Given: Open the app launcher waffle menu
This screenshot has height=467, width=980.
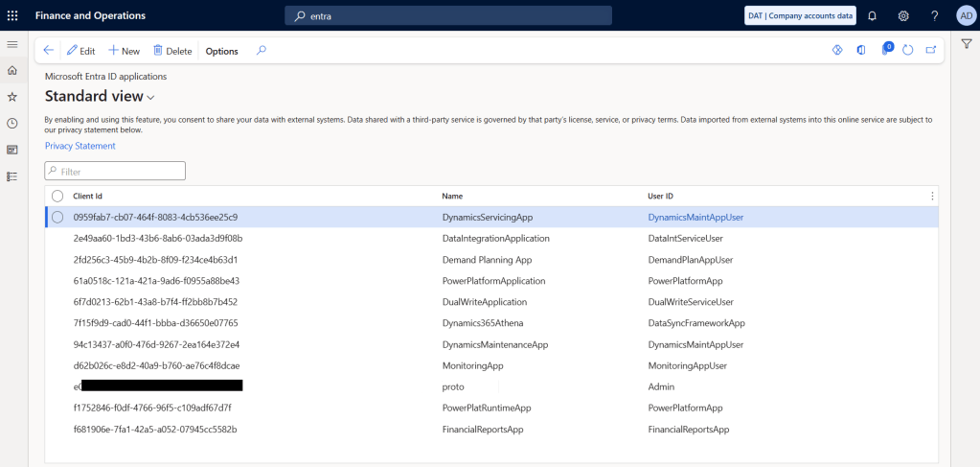Looking at the screenshot, I should coord(12,15).
